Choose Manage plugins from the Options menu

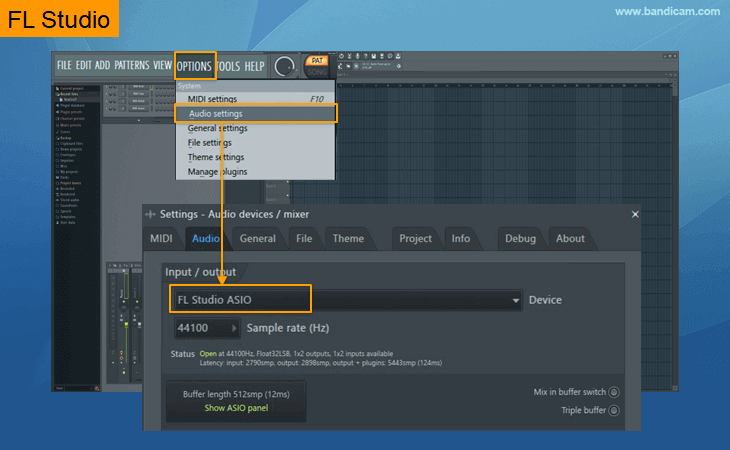pyautogui.click(x=256, y=172)
